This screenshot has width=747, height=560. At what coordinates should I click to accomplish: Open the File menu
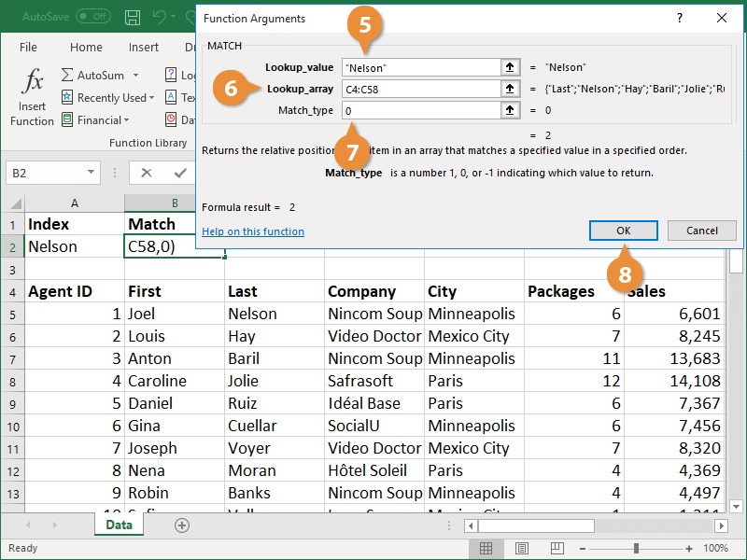click(x=28, y=47)
